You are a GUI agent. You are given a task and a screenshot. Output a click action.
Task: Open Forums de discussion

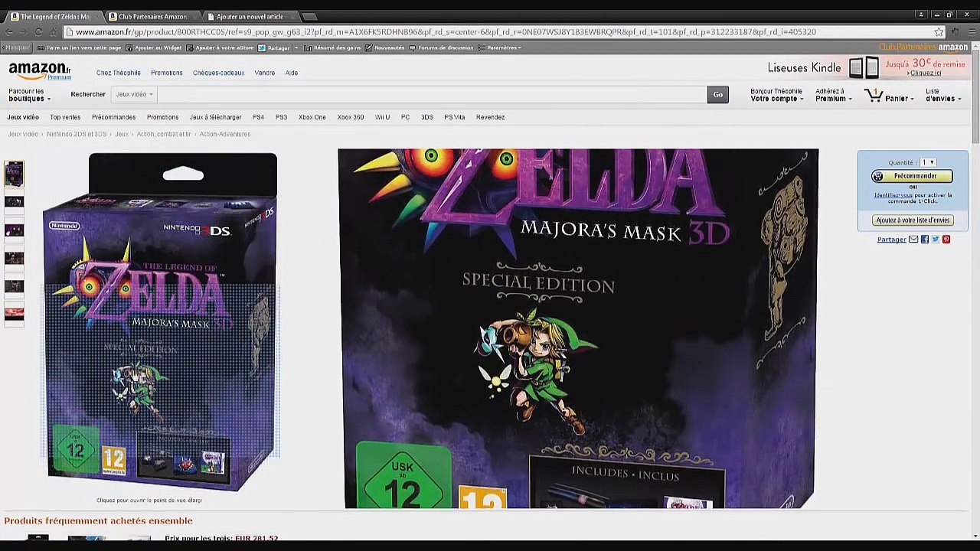pyautogui.click(x=441, y=47)
